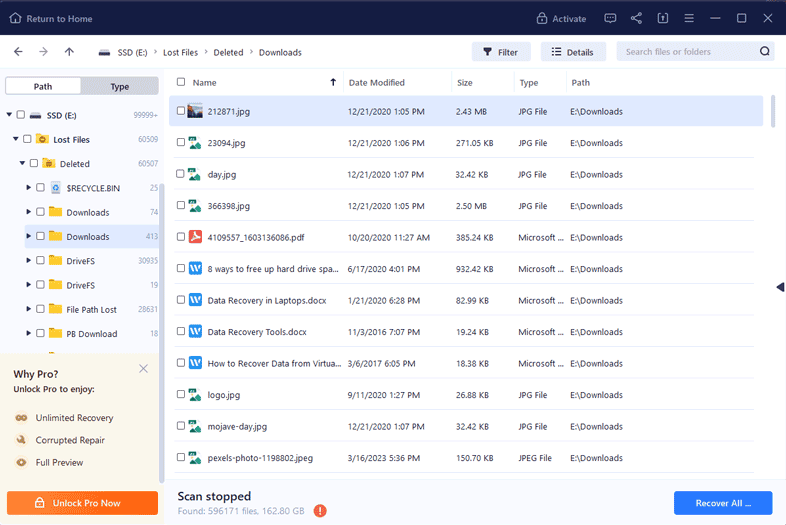Tick the select-all checkbox in header

pyautogui.click(x=181, y=82)
